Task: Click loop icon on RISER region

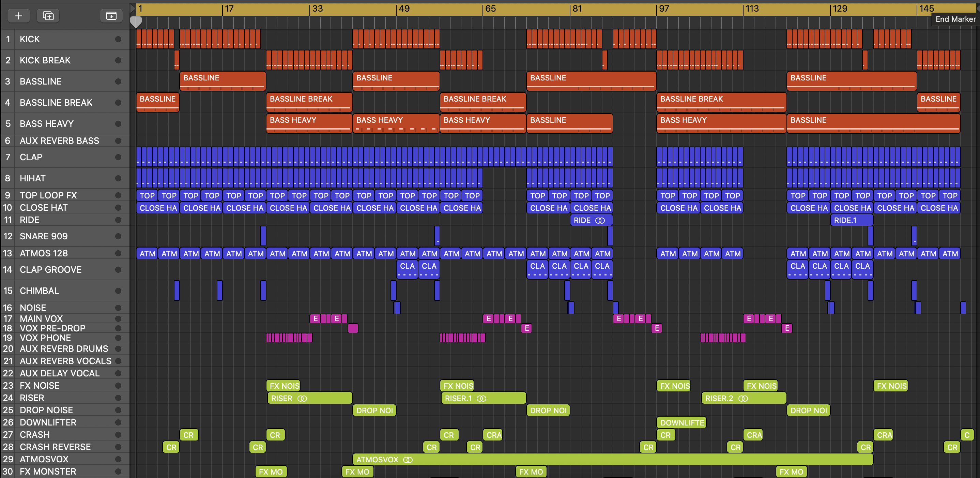Action: (302, 399)
